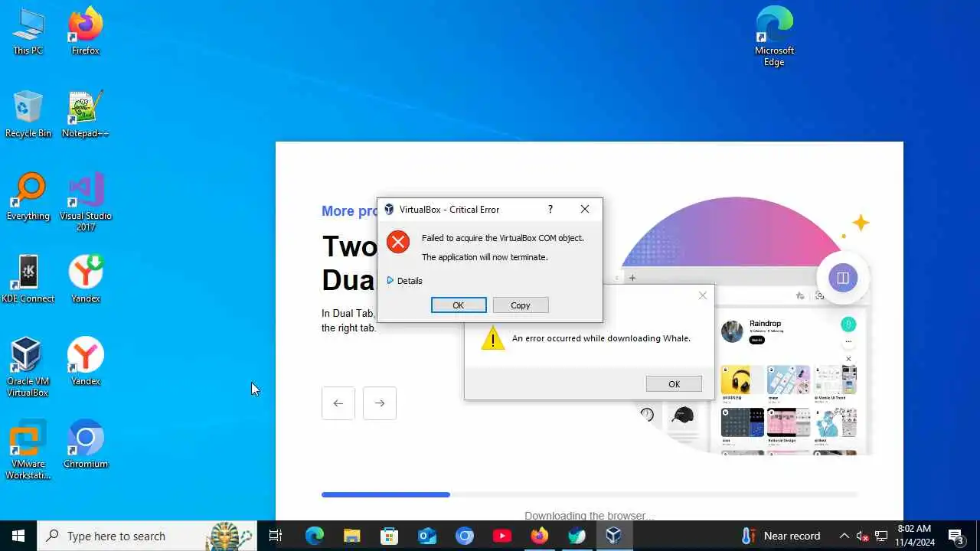Open the Near record weather widget
Screen dimensions: 980x551
pos(781,536)
